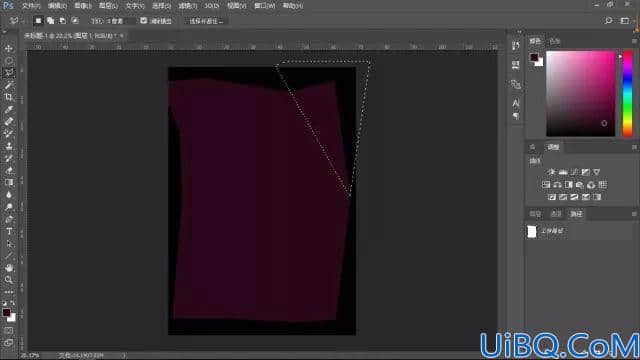
Task: Enable Intersect with Selection mode
Action: pyautogui.click(x=75, y=20)
